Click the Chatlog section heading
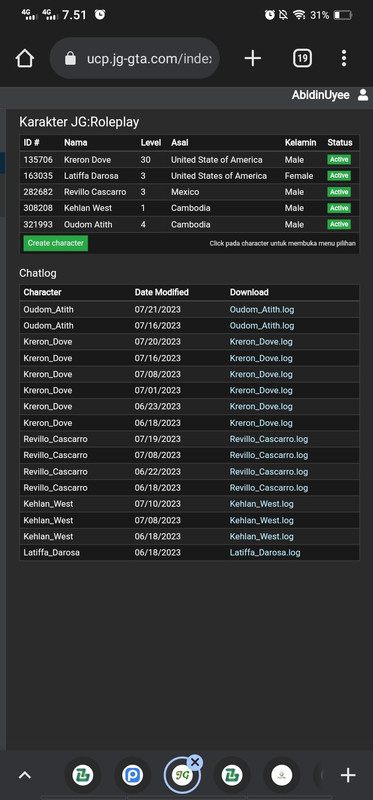 pyautogui.click(x=38, y=273)
